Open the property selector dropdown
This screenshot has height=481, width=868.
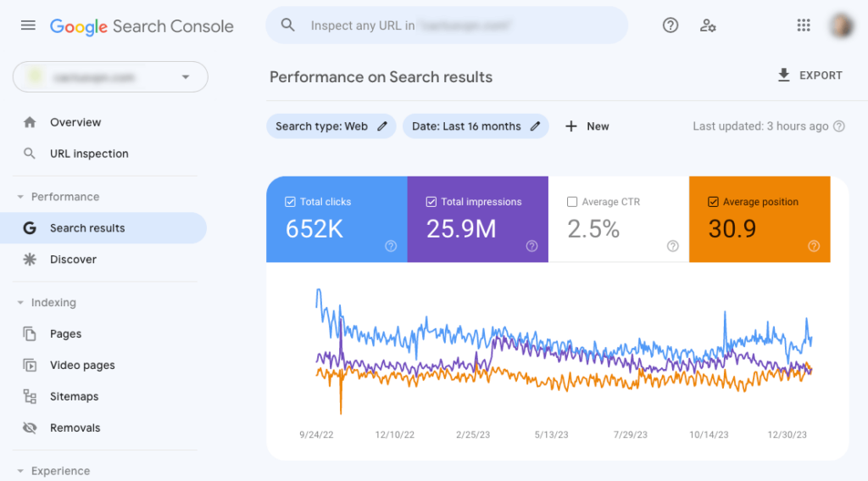(x=110, y=77)
